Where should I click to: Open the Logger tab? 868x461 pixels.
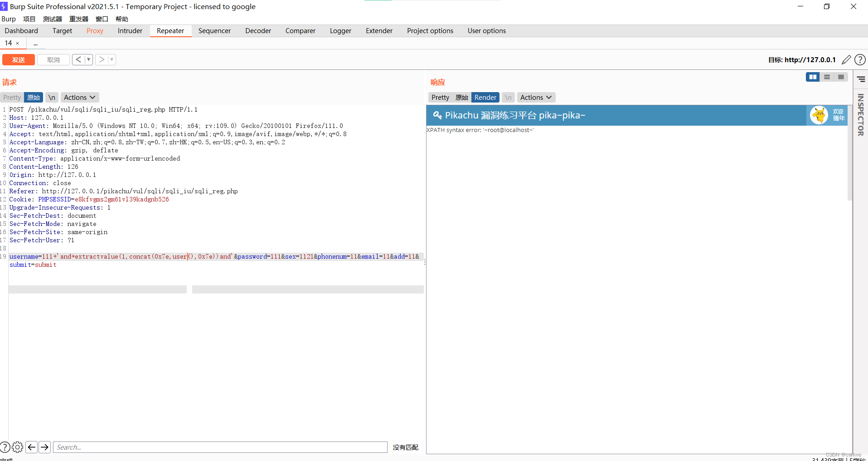pos(340,31)
